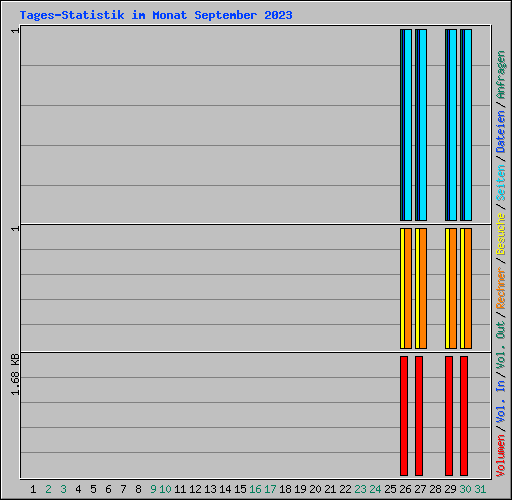Click the cyan Seiten legend label
Viewport: 512px width, 500px height.
point(500,183)
